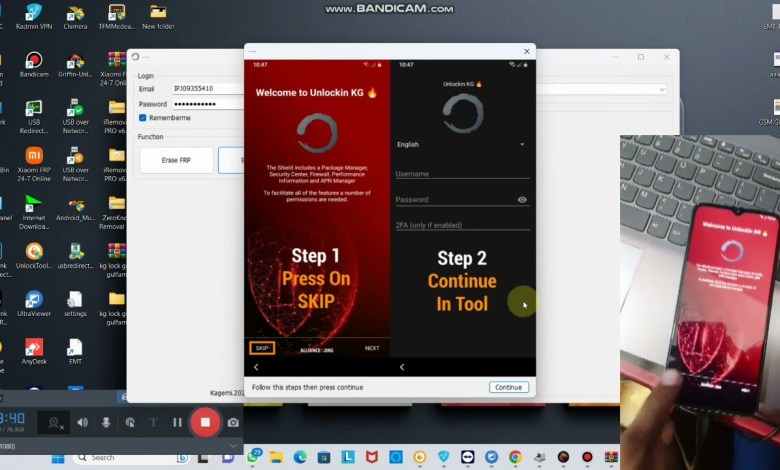Viewport: 780px width, 470px height.
Task: Take a screenshot with the Bandicam camera icon
Action: pyautogui.click(x=233, y=422)
